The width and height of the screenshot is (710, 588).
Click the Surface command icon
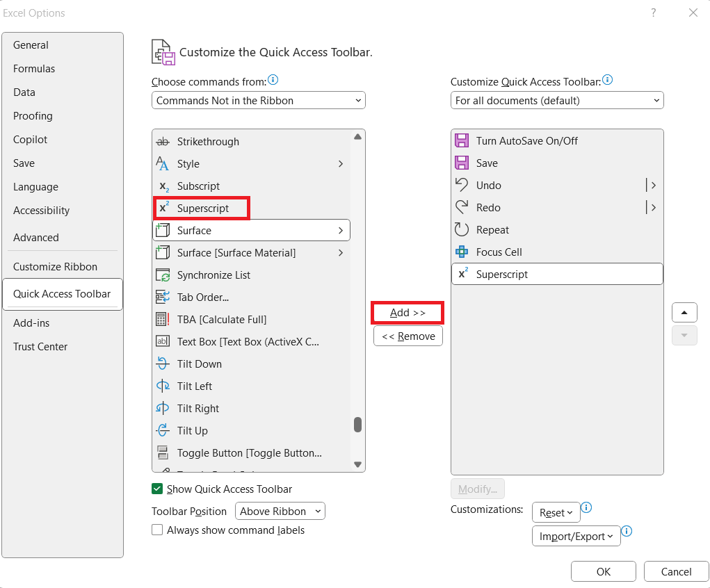tap(163, 230)
